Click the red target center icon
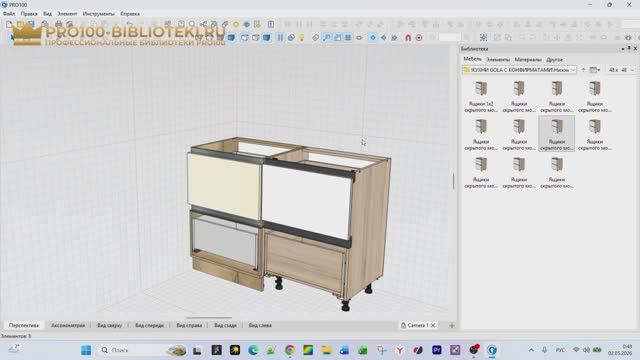640x360 pixels. (419, 38)
